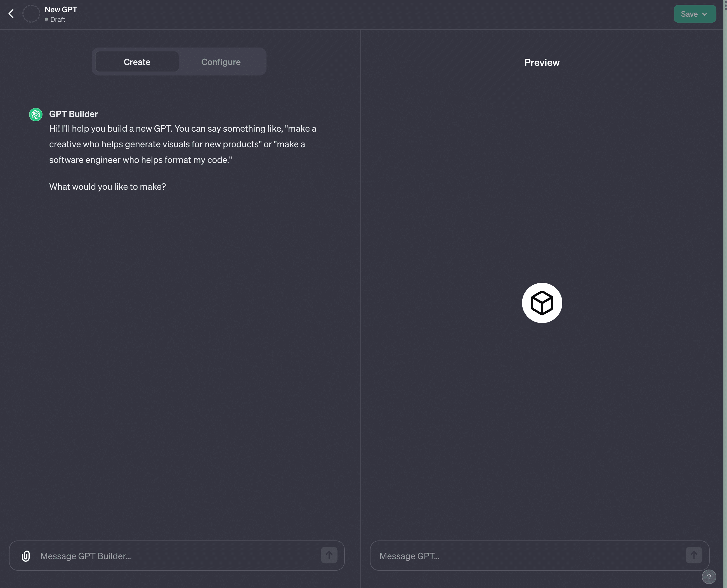The height and width of the screenshot is (588, 727).
Task: Click the Draft status label
Action: (58, 20)
